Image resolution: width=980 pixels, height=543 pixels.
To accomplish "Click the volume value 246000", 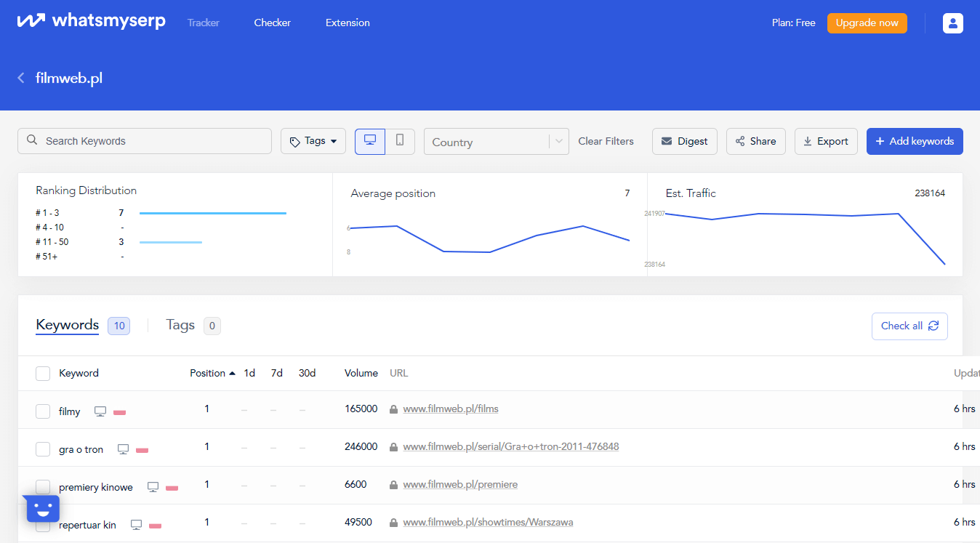I will [x=361, y=446].
